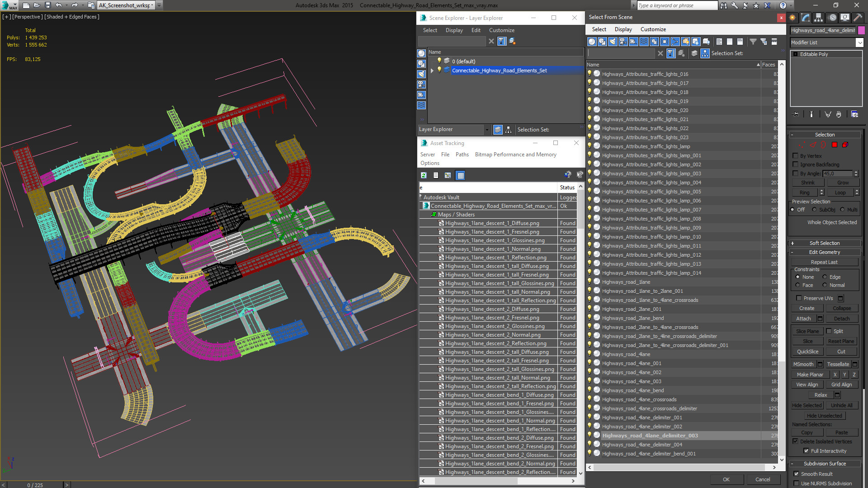This screenshot has height=488, width=868.
Task: Select SubObj preview selection radio
Action: coord(814,210)
